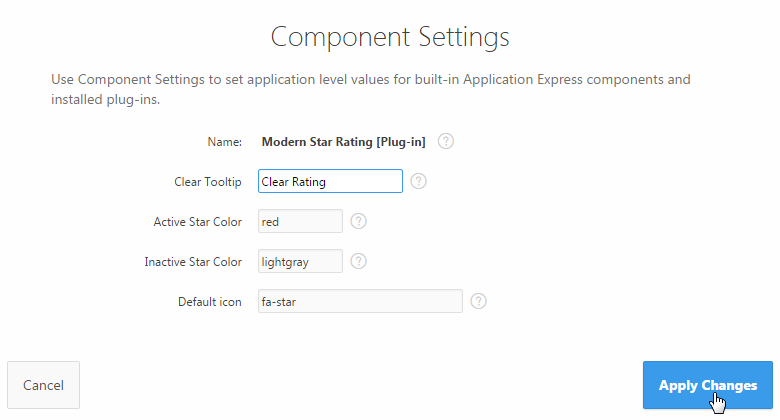The height and width of the screenshot is (420, 780).
Task: Click the Name: label
Action: click(x=225, y=142)
